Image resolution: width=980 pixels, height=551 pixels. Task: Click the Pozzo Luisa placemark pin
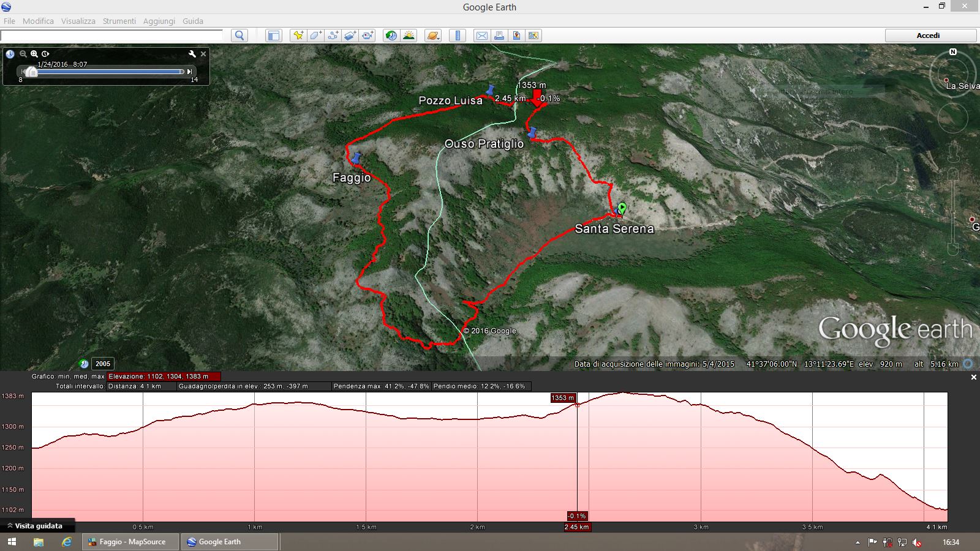[490, 91]
